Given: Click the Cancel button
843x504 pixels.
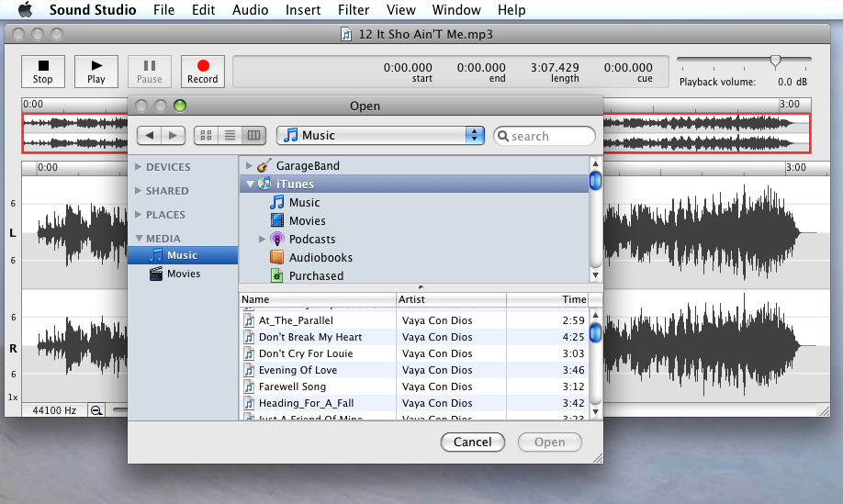Looking at the screenshot, I should point(472,442).
